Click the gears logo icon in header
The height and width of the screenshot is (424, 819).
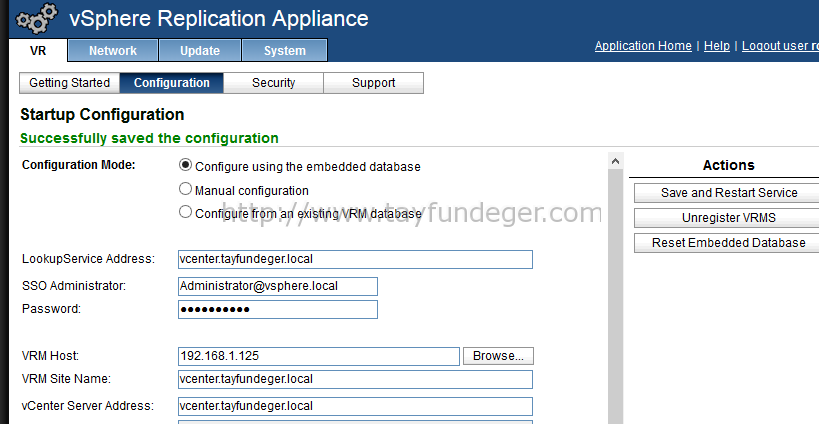[36, 17]
